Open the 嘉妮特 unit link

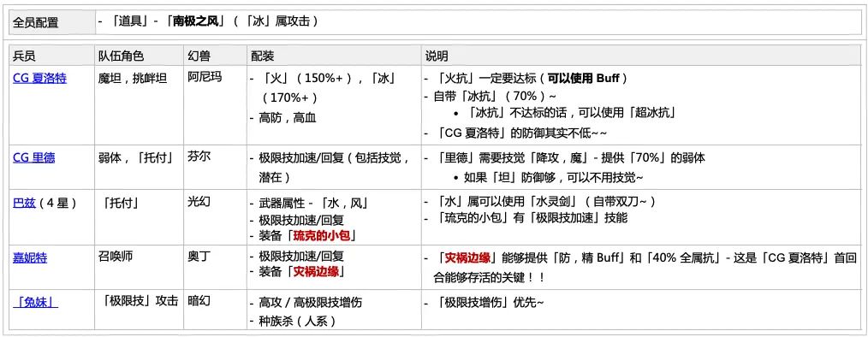pyautogui.click(x=30, y=257)
